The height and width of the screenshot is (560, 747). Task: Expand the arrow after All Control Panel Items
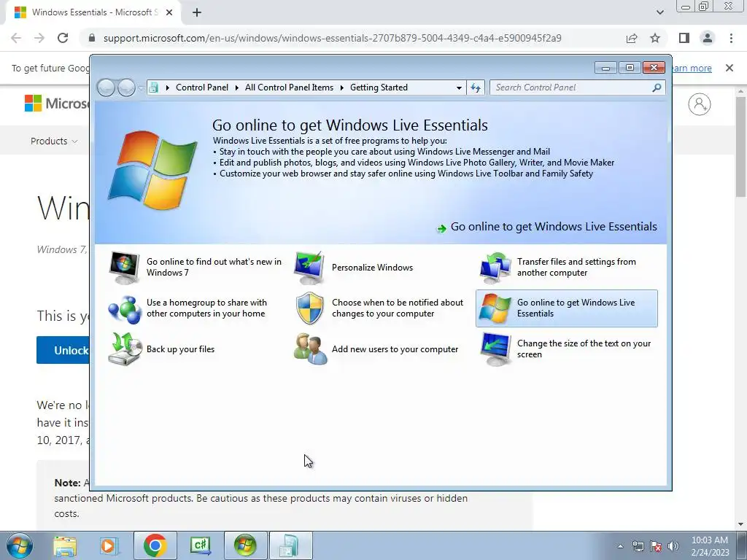coord(342,87)
